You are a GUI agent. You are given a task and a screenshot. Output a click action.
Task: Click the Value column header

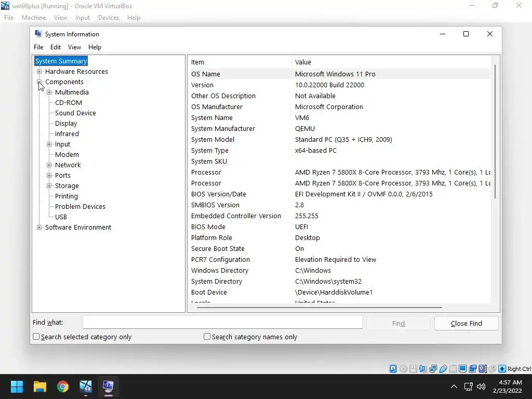(x=391, y=62)
